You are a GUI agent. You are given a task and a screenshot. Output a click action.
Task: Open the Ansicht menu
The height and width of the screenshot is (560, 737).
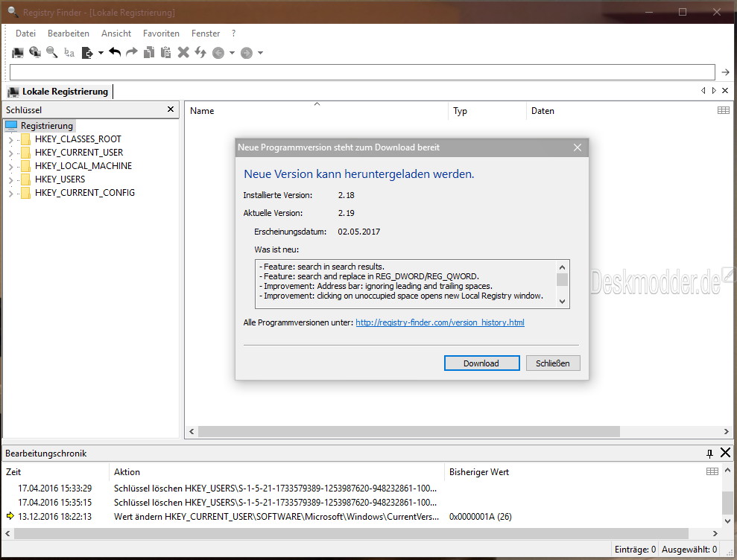116,34
